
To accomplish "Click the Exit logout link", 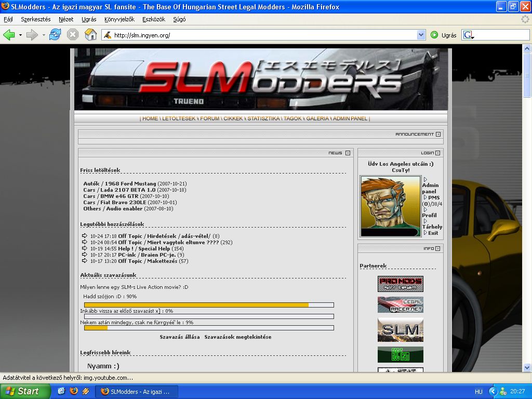I will tap(433, 233).
